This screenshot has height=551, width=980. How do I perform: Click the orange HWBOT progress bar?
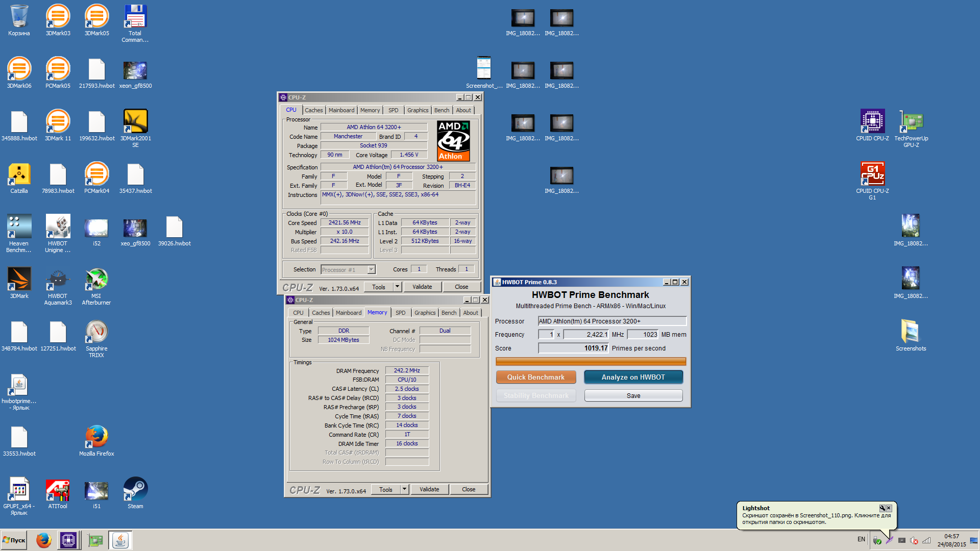[591, 362]
